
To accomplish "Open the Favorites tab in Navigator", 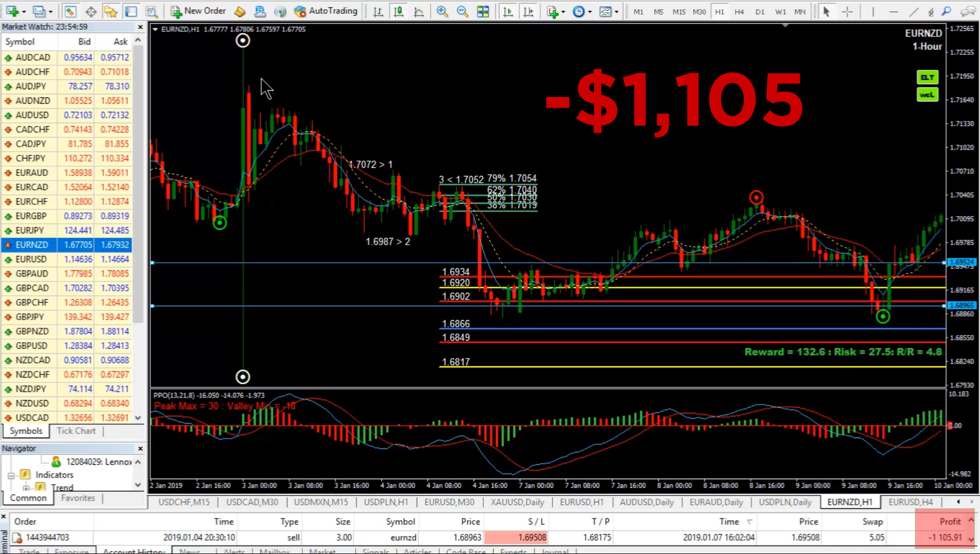I will pos(78,498).
